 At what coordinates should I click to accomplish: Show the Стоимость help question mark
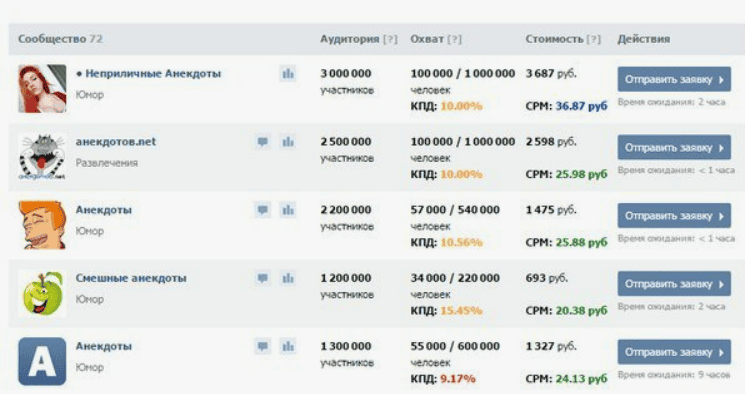(x=593, y=39)
